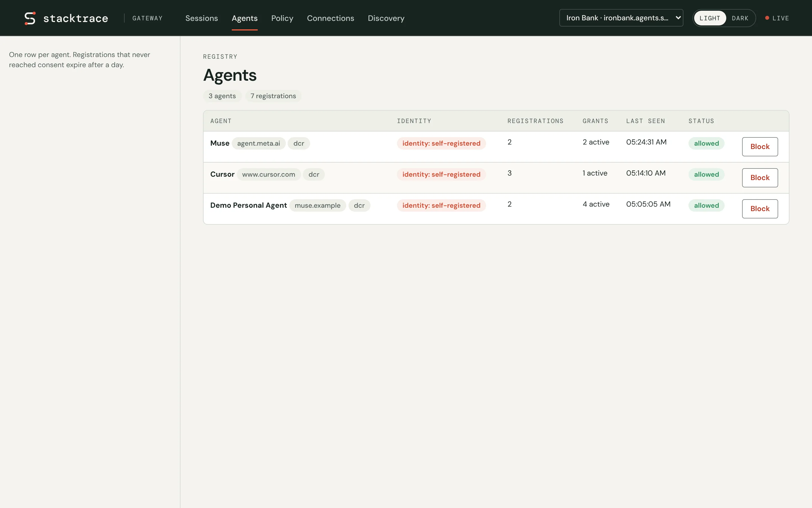Image resolution: width=812 pixels, height=508 pixels.
Task: Click Cursor's self-registered identity badge
Action: coord(441,174)
